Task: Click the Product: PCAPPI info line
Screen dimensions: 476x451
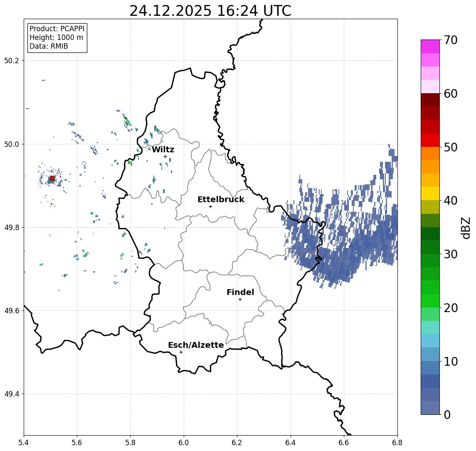Action: pyautogui.click(x=57, y=29)
